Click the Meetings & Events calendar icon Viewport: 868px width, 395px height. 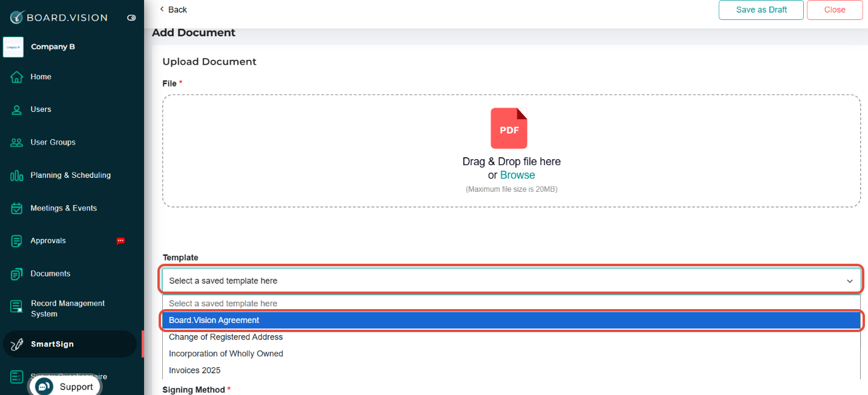pos(17,208)
